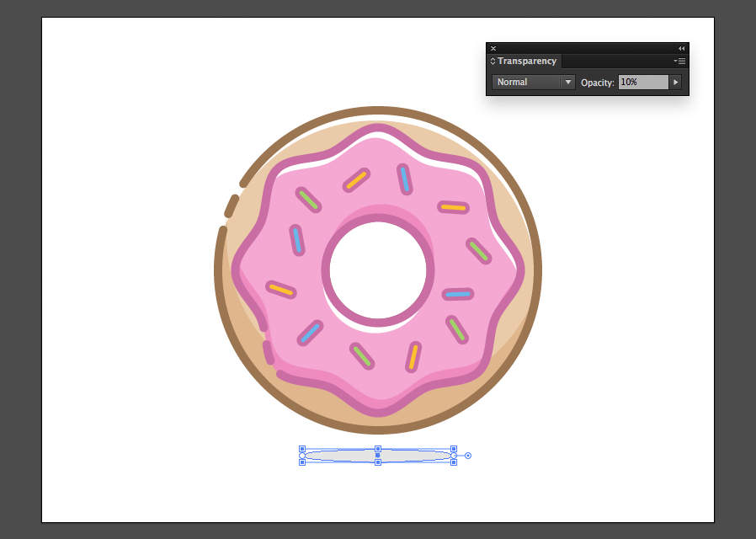Image resolution: width=756 pixels, height=539 pixels.
Task: Click the ellipse bottom-left bounding handle
Action: click(302, 462)
